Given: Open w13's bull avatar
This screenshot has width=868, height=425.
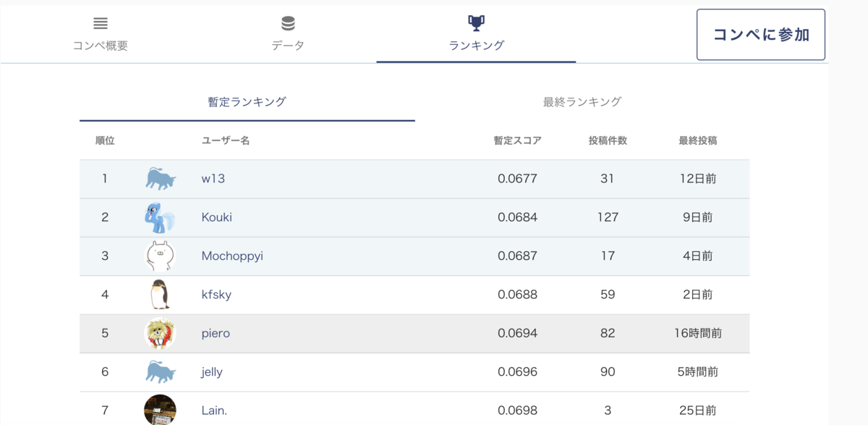Looking at the screenshot, I should click(x=160, y=179).
